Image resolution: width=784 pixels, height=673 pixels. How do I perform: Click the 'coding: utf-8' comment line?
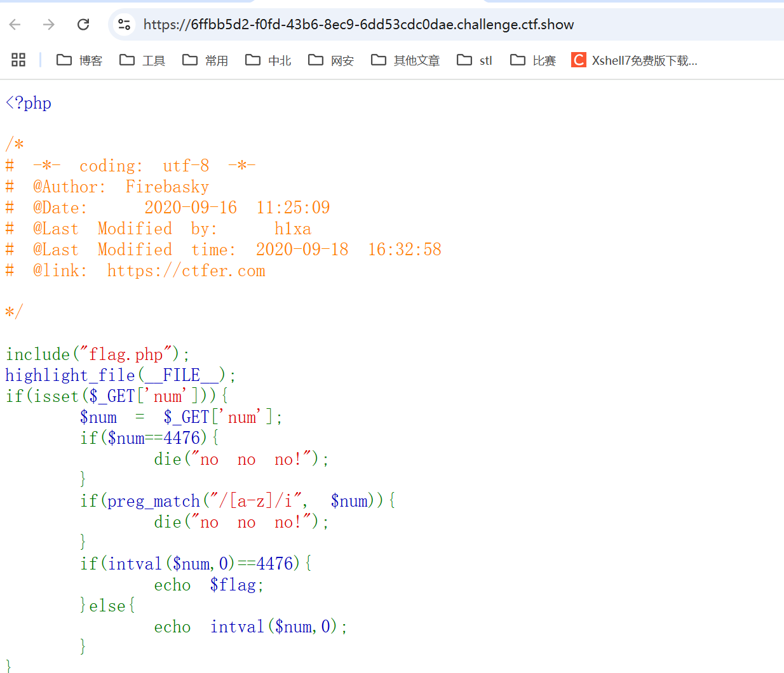[130, 166]
